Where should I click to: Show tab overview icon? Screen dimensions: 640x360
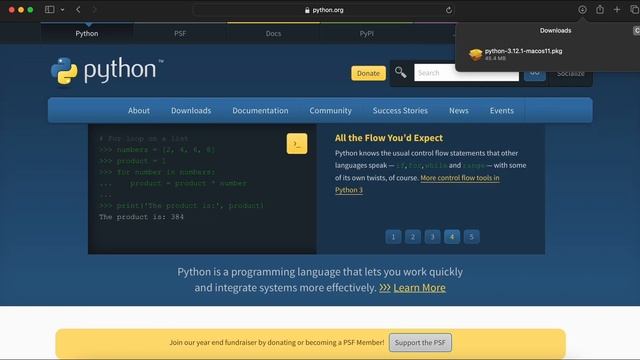[x=634, y=10]
